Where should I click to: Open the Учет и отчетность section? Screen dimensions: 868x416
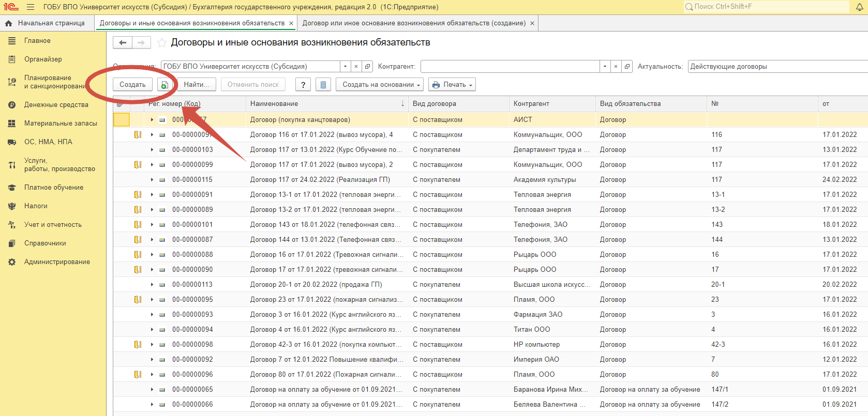(53, 225)
